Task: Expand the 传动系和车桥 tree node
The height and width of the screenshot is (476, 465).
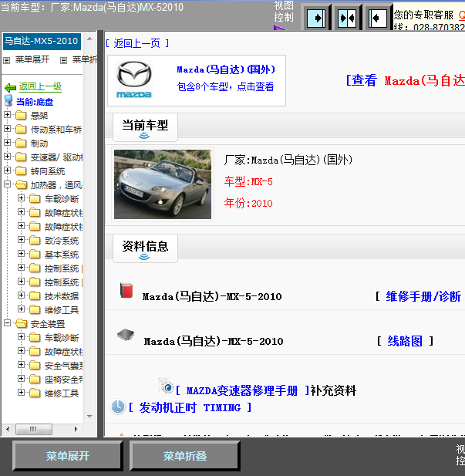Action: [7, 128]
